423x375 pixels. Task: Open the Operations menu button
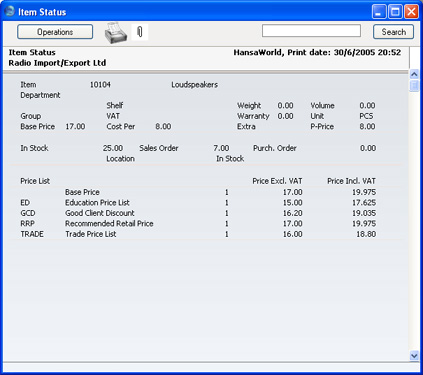click(55, 32)
